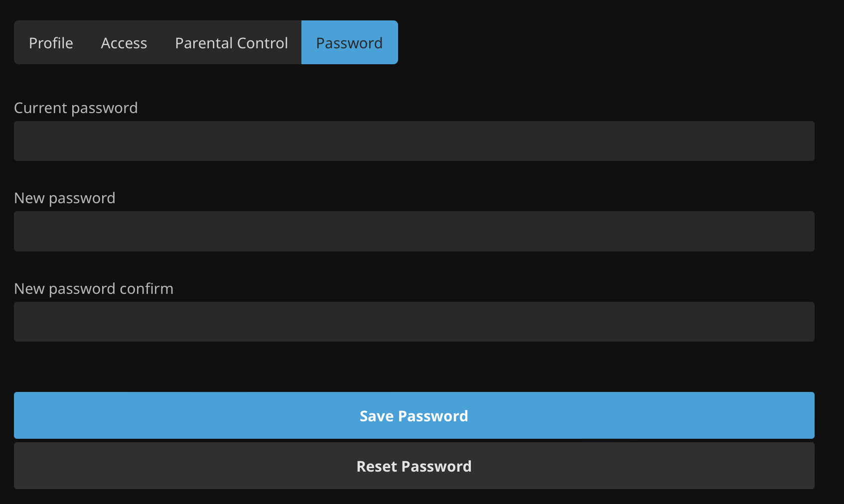Viewport: 844px width, 504px height.
Task: Click the "Current password" label text
Action: click(76, 108)
